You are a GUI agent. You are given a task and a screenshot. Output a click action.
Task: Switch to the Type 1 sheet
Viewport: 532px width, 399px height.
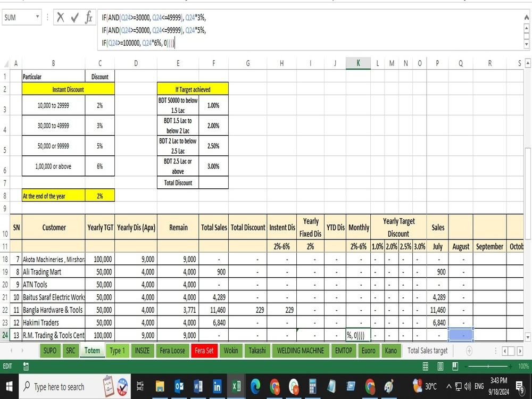(118, 351)
